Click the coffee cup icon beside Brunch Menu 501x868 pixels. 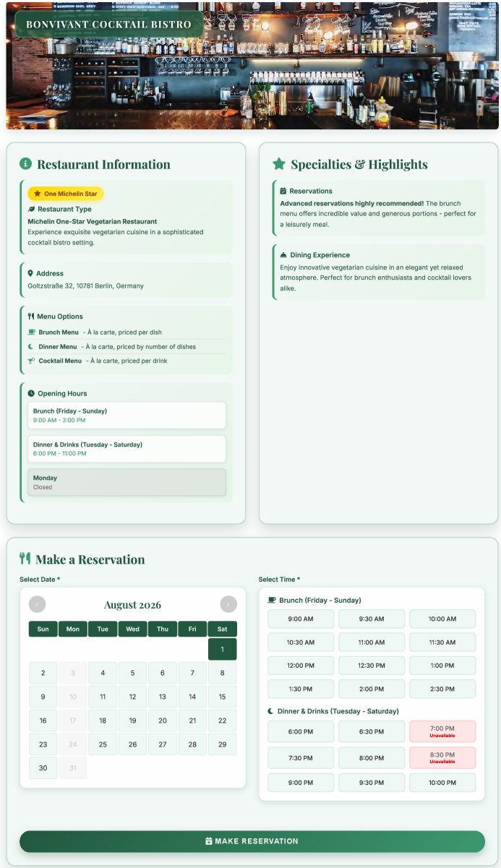tap(31, 332)
